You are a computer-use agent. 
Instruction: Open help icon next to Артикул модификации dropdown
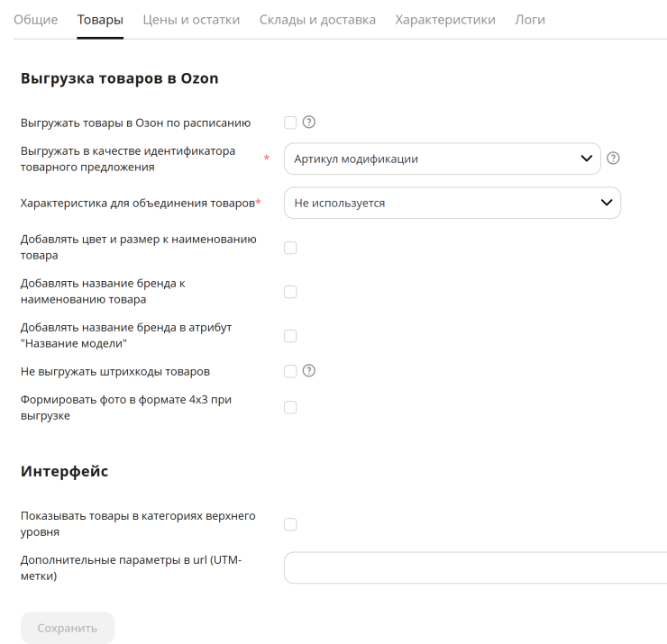[613, 159]
